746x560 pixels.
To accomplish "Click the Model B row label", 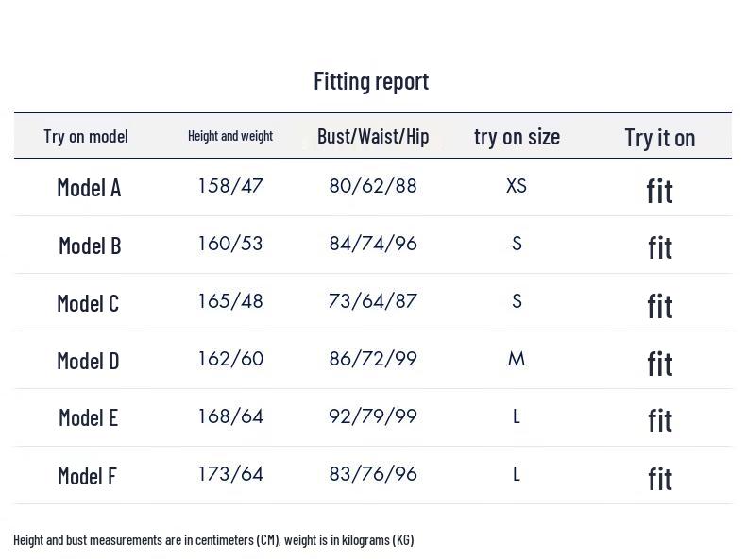I will [x=90, y=246].
